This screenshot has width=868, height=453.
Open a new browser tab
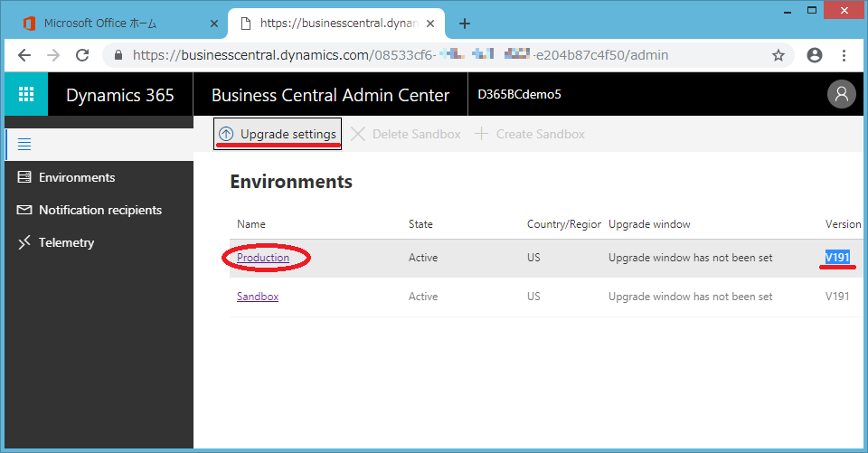click(465, 24)
